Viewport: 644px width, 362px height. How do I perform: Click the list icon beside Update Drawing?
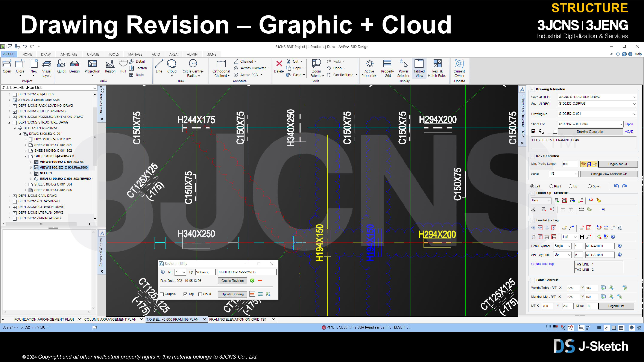[x=260, y=294]
